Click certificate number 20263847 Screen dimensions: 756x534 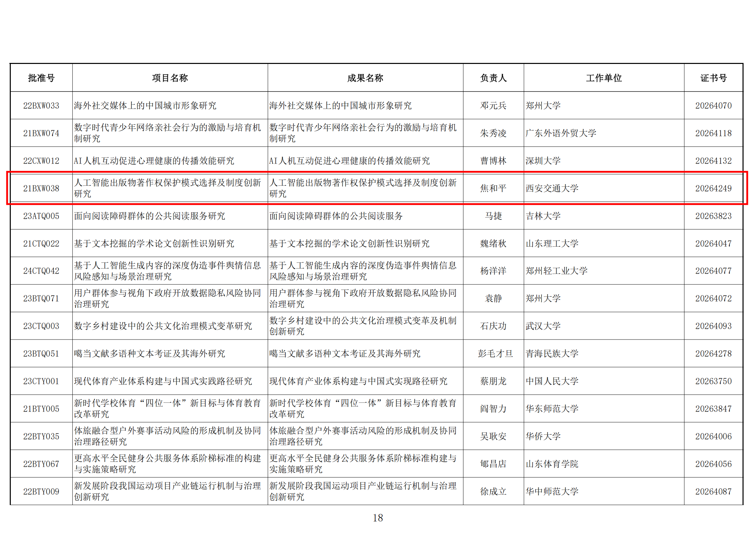pos(714,409)
